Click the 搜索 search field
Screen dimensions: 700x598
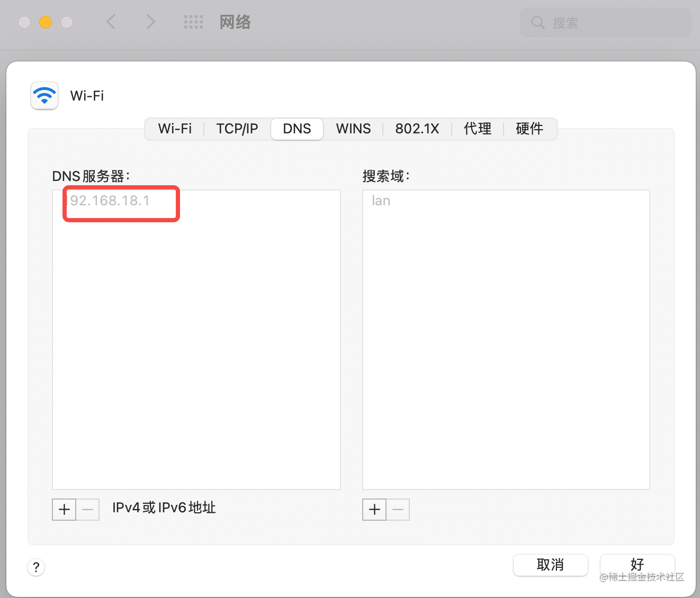(x=606, y=22)
